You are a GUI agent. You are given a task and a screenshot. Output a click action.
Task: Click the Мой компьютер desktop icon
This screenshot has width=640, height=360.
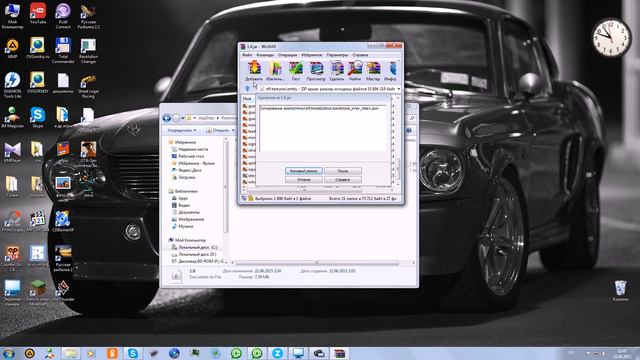click(12, 16)
